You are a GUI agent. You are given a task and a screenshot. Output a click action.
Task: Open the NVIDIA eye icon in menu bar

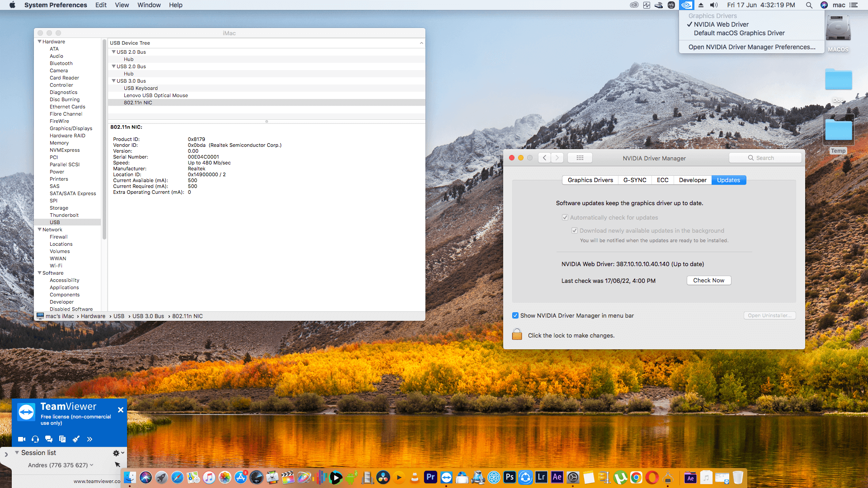(686, 5)
